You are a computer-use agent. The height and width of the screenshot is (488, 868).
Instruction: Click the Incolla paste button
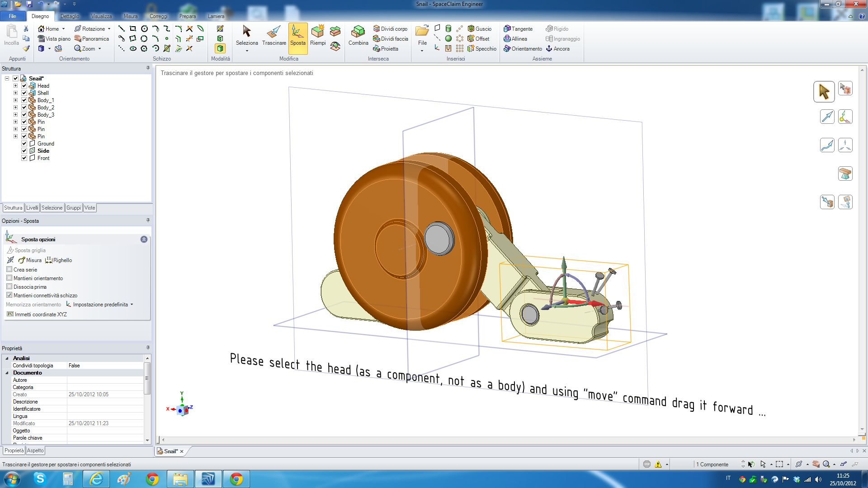click(11, 36)
